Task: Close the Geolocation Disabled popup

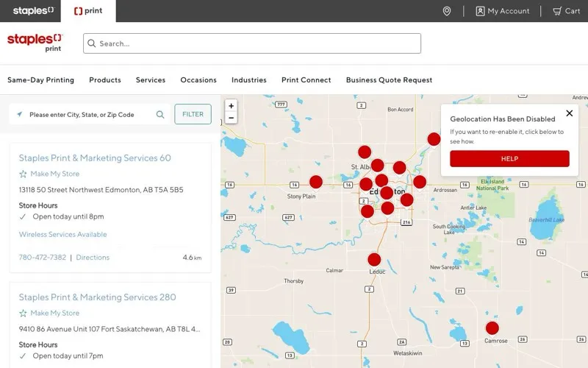Action: tap(569, 113)
